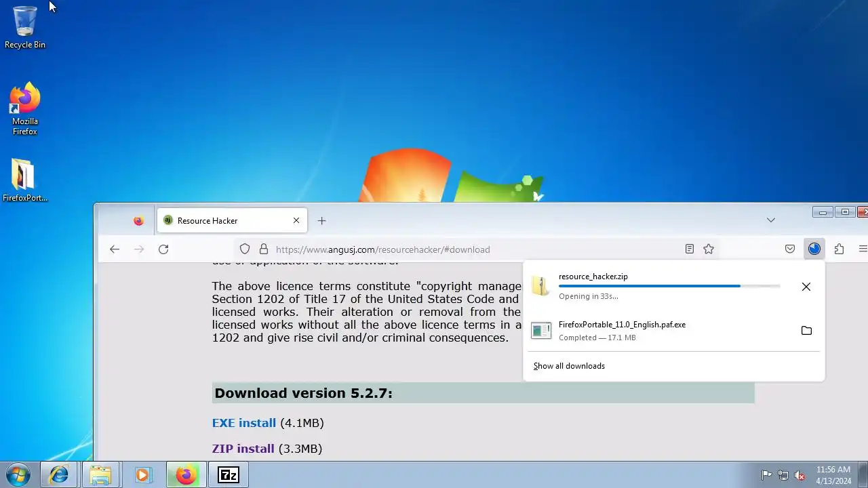Open the Firefox application hamburger menu
This screenshot has height=488, width=868.
(x=863, y=249)
